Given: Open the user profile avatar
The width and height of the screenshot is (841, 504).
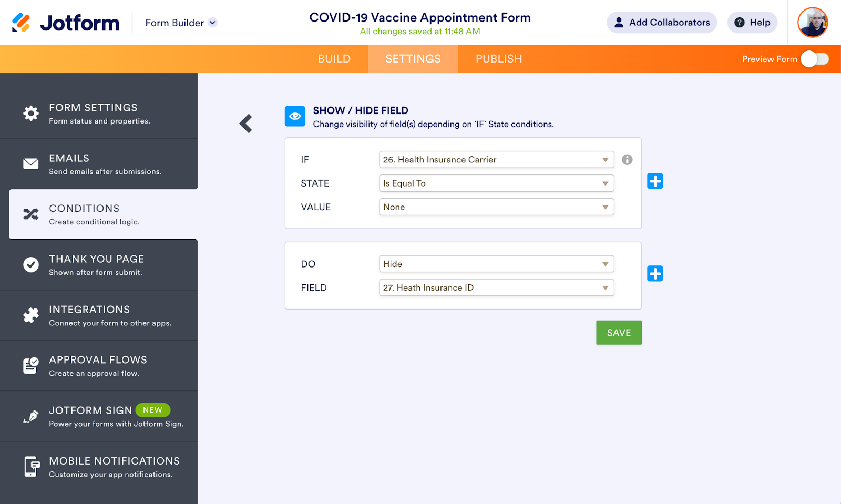Looking at the screenshot, I should (x=813, y=23).
